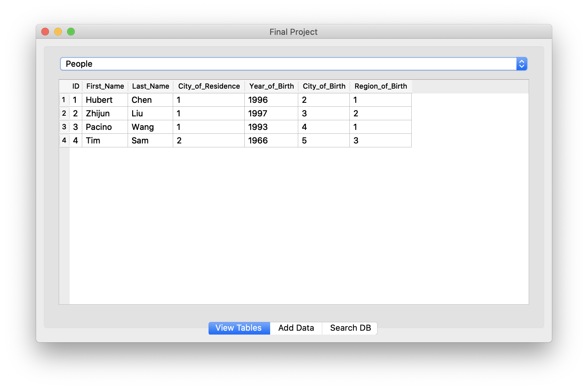
Task: Select the cell 'Hubert'
Action: click(x=105, y=100)
